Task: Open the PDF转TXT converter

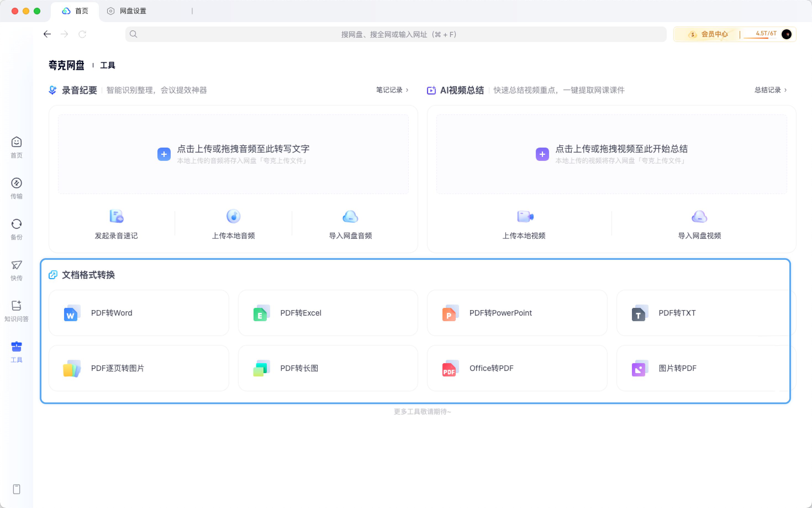Action: coord(706,313)
